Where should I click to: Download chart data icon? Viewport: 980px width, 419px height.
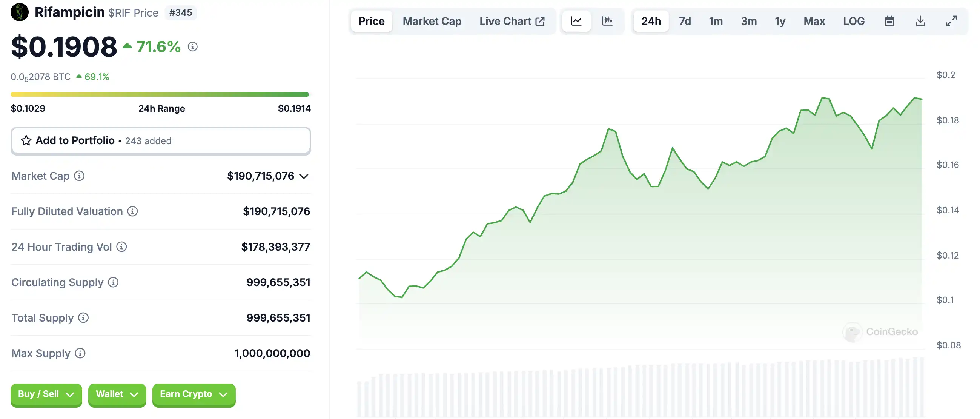pos(920,21)
